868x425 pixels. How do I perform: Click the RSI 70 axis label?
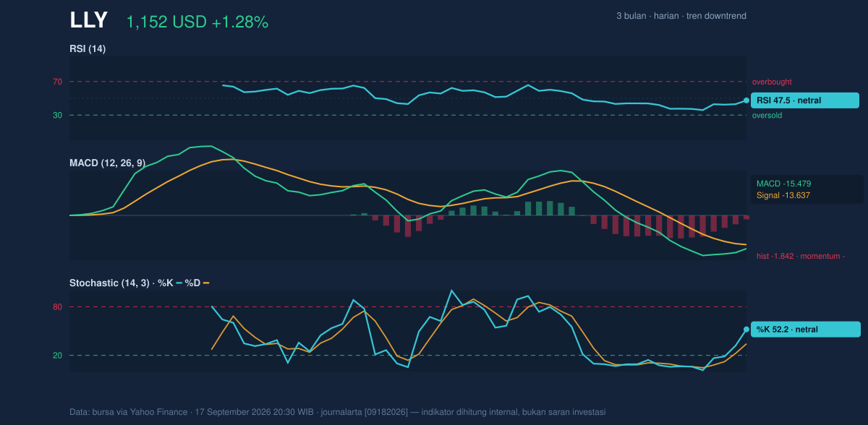point(57,82)
